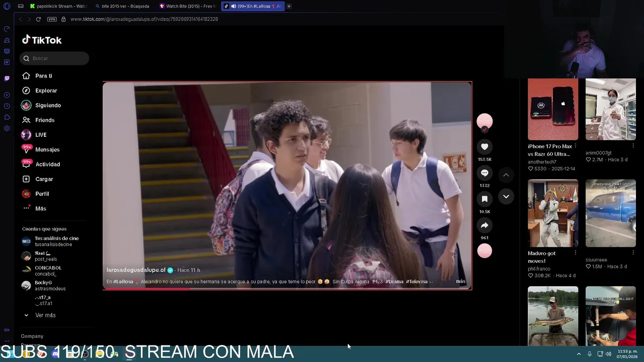
Task: Open options for ssuurreee video
Action: coord(633,253)
